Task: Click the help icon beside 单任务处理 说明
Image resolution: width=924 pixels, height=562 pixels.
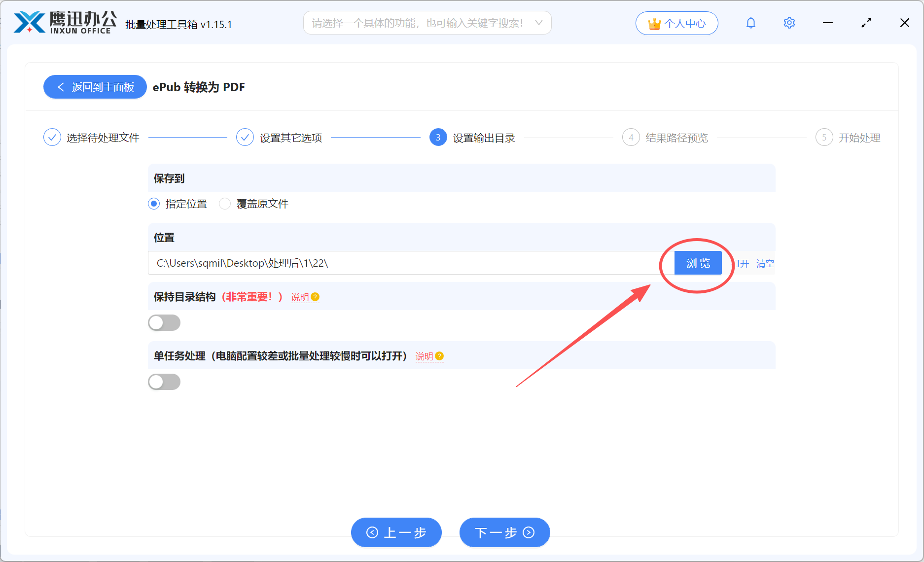Action: (440, 356)
